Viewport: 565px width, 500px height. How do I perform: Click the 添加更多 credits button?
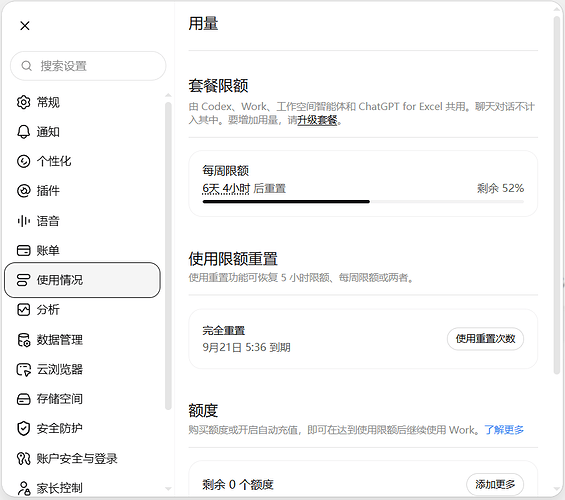pyautogui.click(x=495, y=485)
